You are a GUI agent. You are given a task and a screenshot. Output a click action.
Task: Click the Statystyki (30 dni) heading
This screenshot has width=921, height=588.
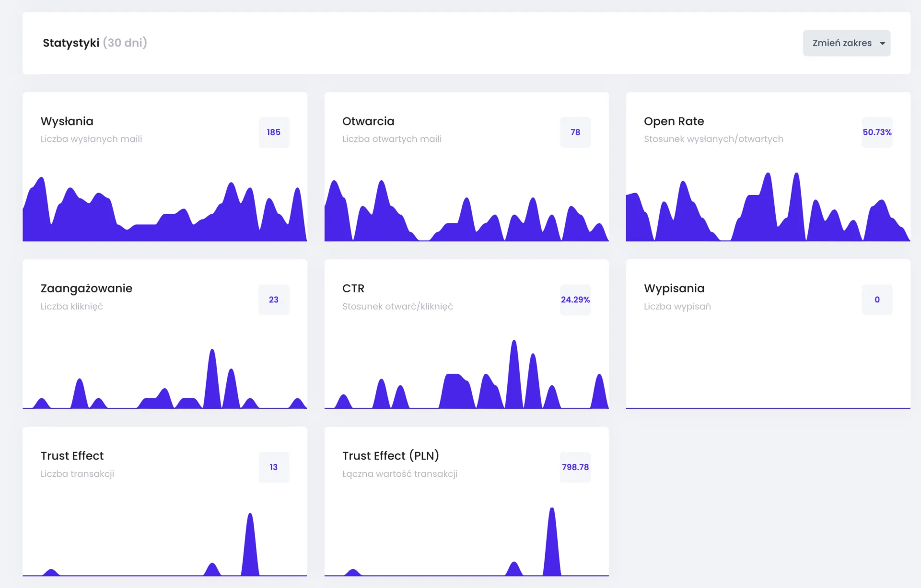tap(95, 43)
